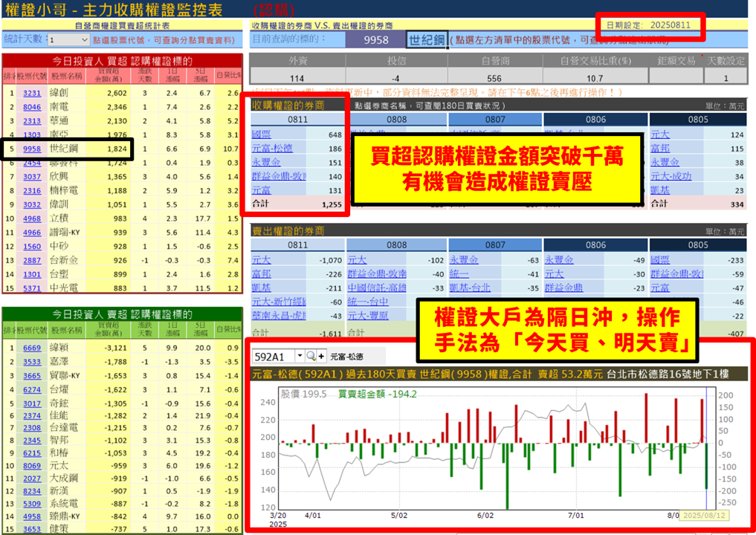Click the 592A1 broker code input box
This screenshot has height=535, width=756.
(x=274, y=357)
